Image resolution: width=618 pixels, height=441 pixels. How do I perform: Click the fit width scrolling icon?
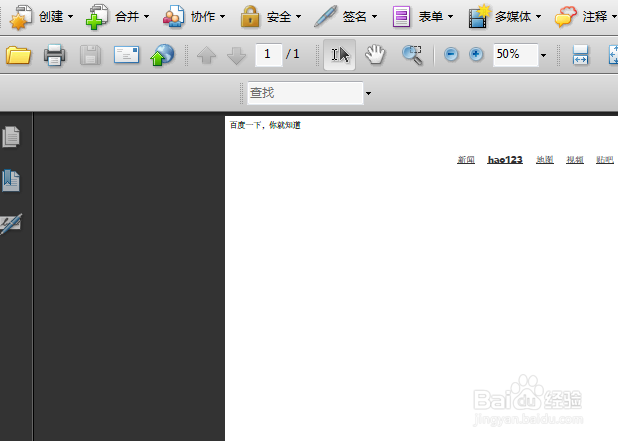[x=580, y=54]
